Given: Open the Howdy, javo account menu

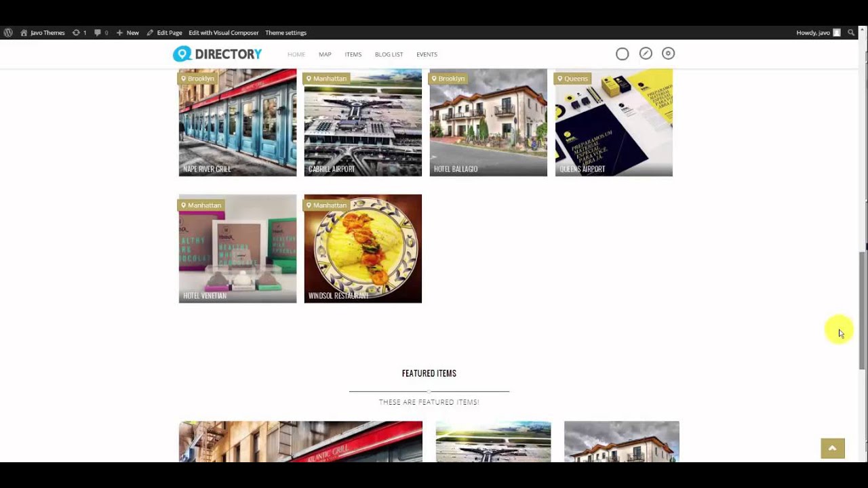Looking at the screenshot, I should click(x=818, y=33).
